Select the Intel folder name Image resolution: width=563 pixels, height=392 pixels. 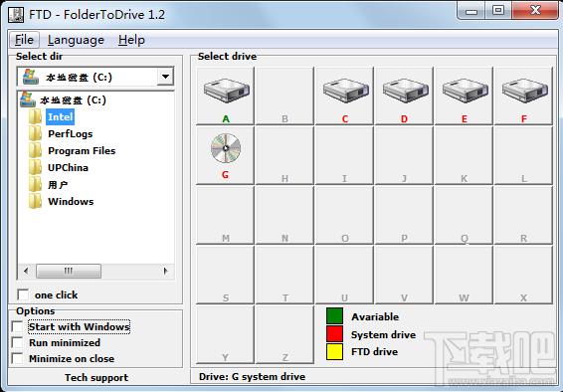(x=61, y=117)
